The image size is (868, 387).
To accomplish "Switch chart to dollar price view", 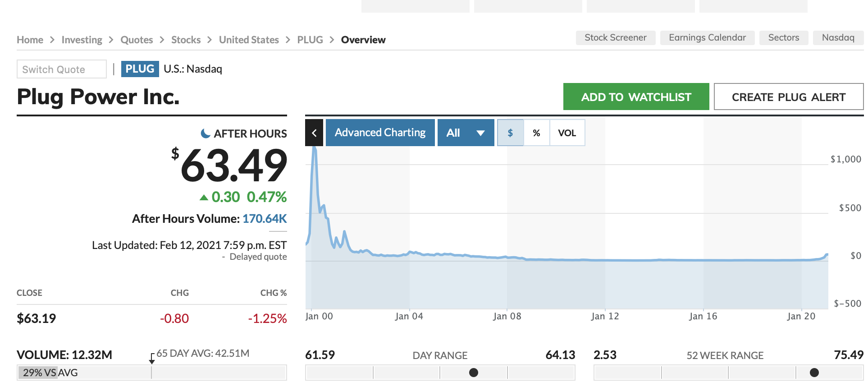I will [510, 133].
